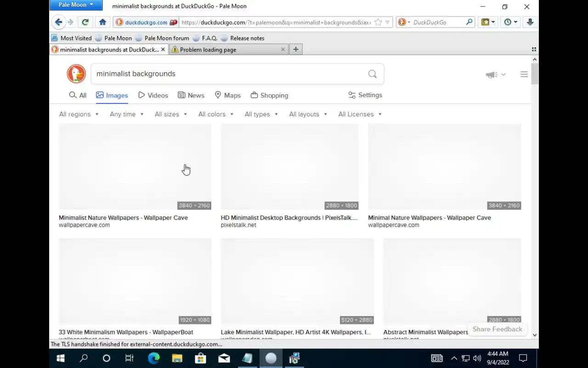588x368 pixels.
Task: Expand All colors filter
Action: tap(216, 114)
